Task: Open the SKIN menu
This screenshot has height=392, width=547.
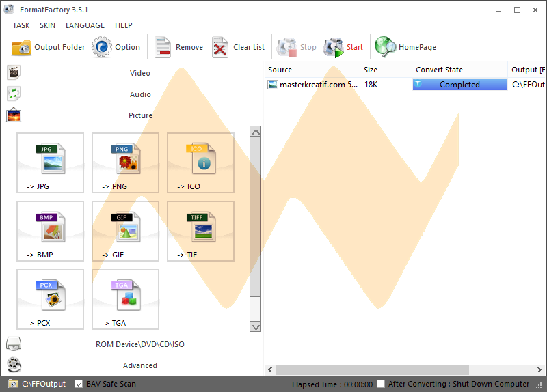Action: (x=47, y=25)
